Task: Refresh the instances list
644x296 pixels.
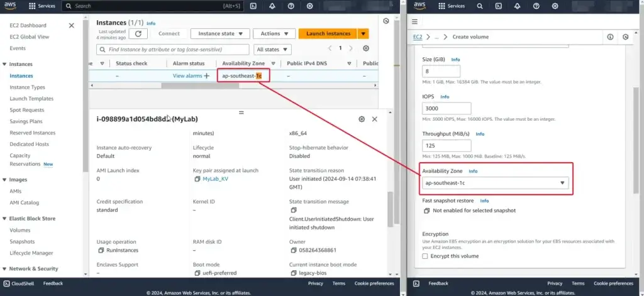Action: pyautogui.click(x=138, y=34)
